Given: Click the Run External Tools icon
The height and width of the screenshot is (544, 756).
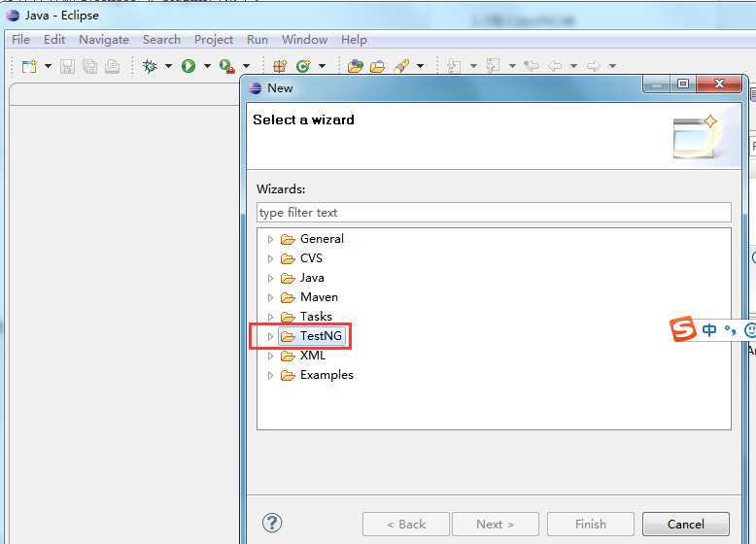Looking at the screenshot, I should 227,66.
